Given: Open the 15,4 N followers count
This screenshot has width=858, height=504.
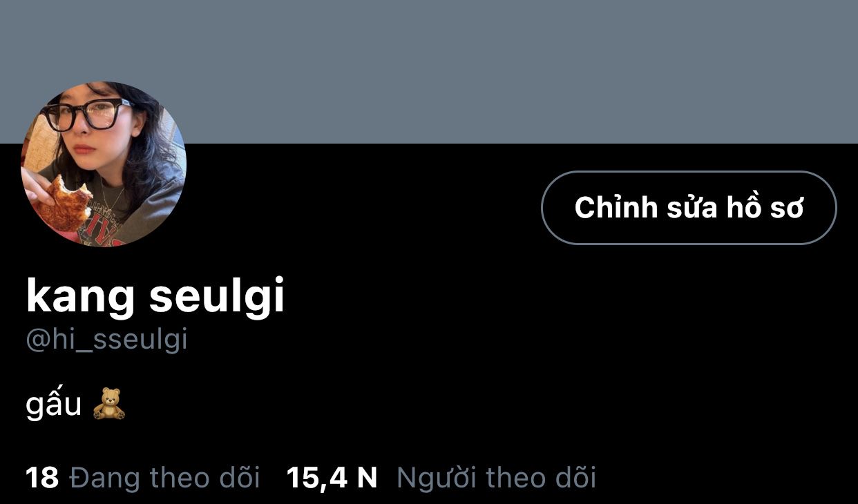Looking at the screenshot, I should (332, 478).
